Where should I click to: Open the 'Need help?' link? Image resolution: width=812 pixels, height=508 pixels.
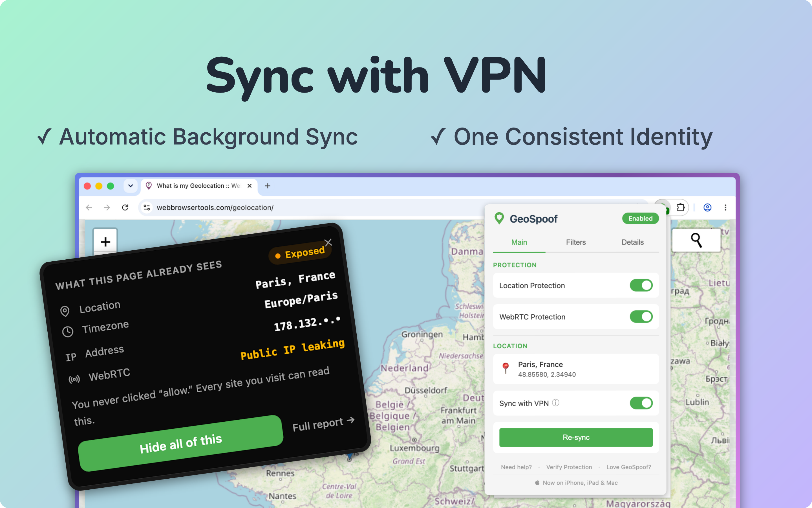pos(517,467)
